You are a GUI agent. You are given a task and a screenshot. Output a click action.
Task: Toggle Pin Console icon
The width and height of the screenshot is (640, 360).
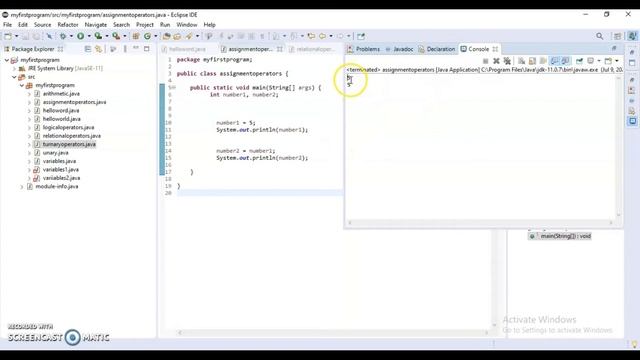[x=579, y=61]
